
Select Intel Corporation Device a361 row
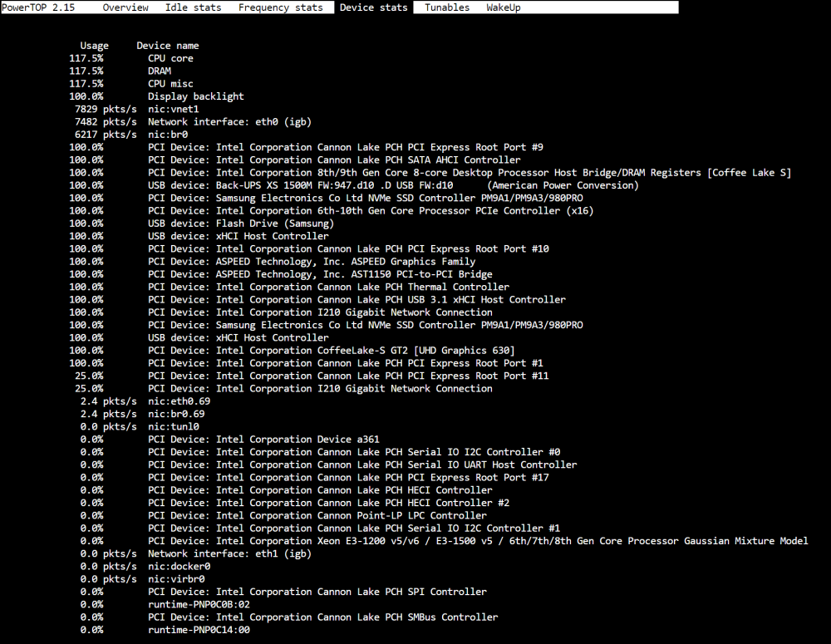pyautogui.click(x=230, y=440)
